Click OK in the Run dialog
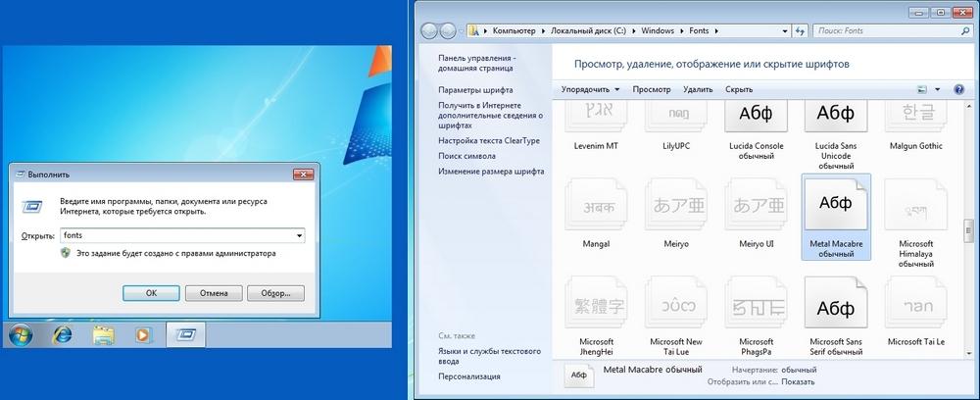The width and height of the screenshot is (980, 400). pos(151,292)
